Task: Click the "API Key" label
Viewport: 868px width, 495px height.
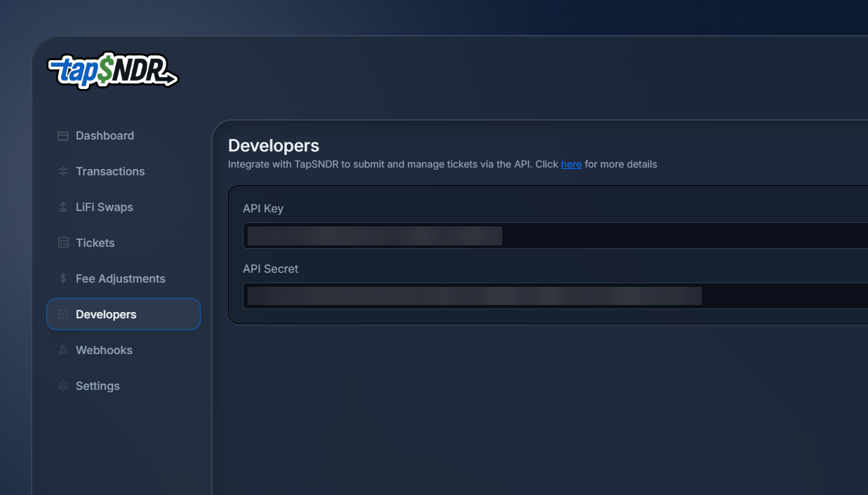Action: (263, 209)
